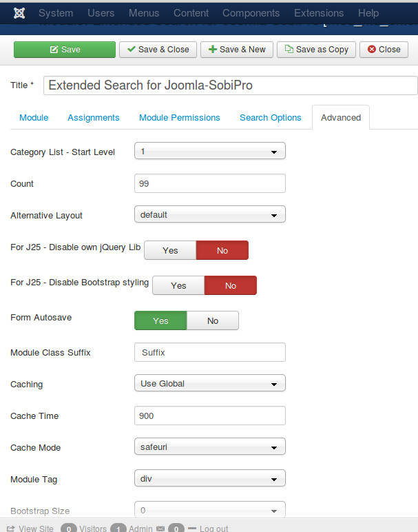Image resolution: width=418 pixels, height=532 pixels.
Task: Click the Close button with red icon
Action: pos(384,50)
